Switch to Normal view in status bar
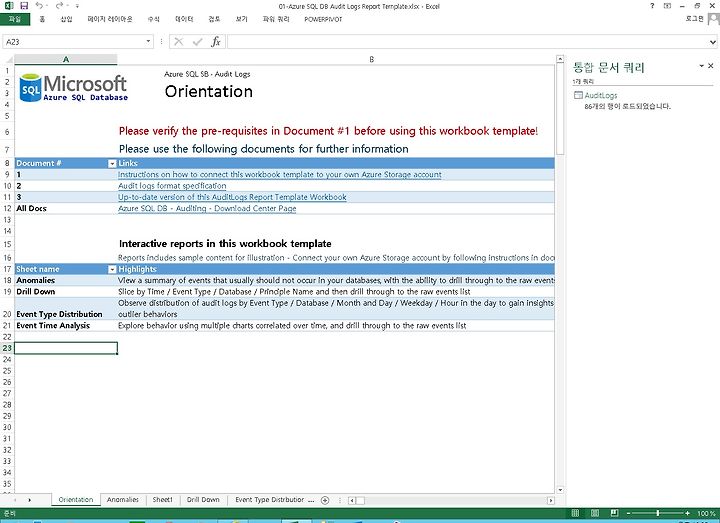This screenshot has height=523, width=720. click(575, 513)
